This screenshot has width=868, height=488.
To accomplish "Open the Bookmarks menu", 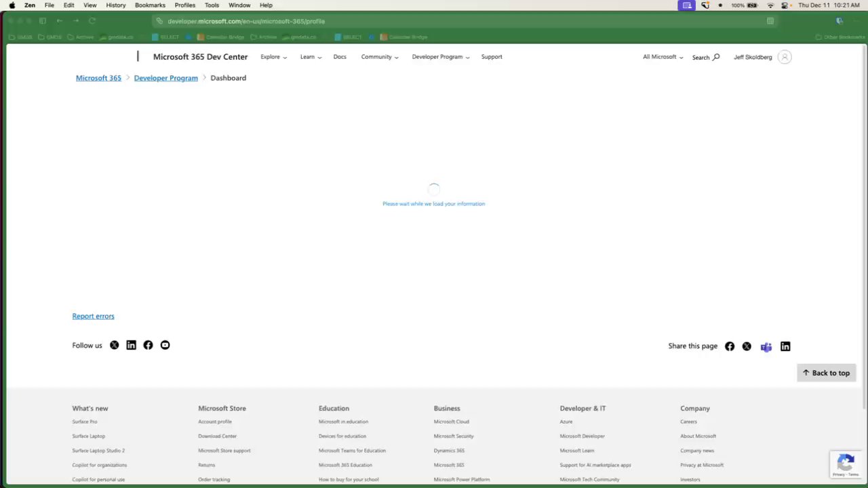I will click(150, 5).
